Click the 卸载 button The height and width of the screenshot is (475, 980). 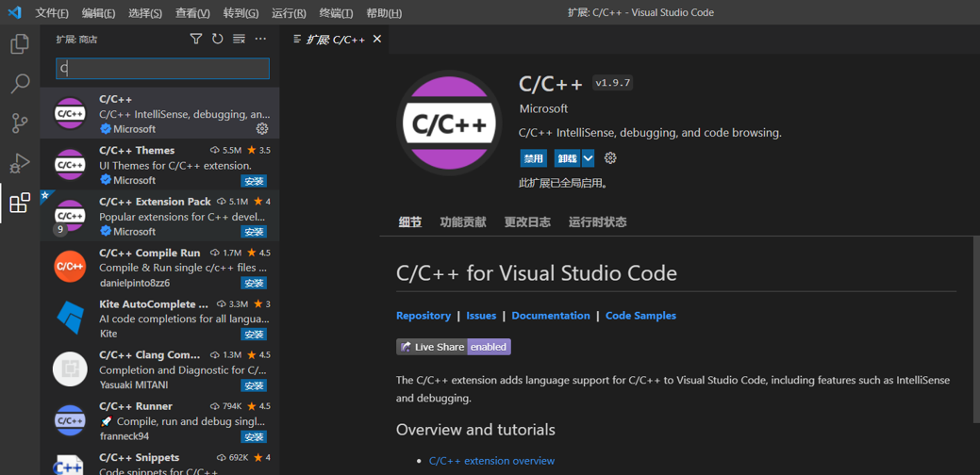pos(568,158)
